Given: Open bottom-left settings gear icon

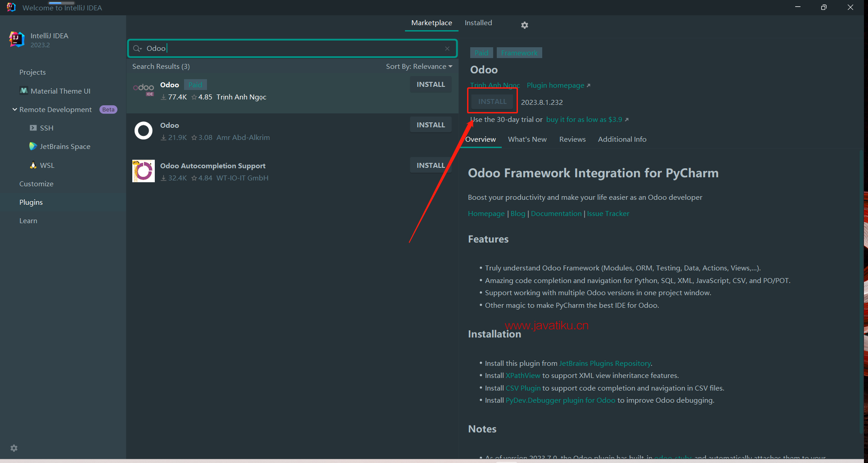Looking at the screenshot, I should click(14, 448).
